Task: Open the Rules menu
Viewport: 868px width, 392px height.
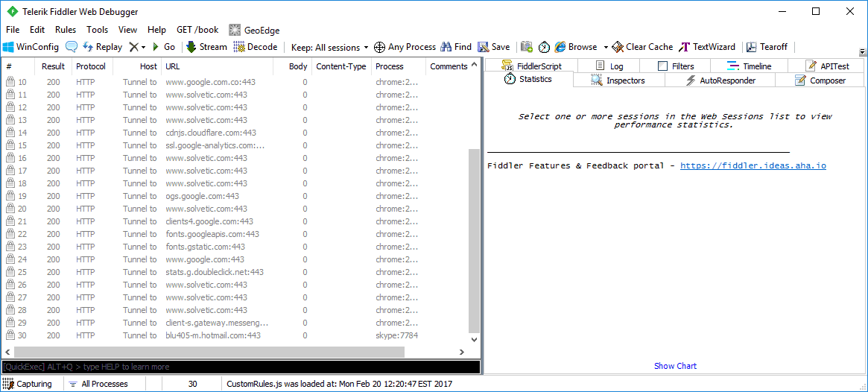Action: tap(66, 30)
